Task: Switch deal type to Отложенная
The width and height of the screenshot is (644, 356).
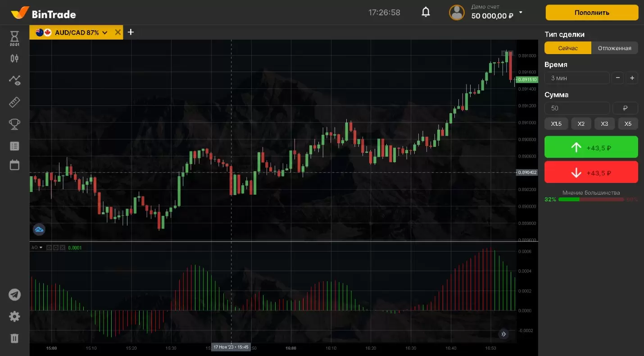Action: pyautogui.click(x=614, y=48)
